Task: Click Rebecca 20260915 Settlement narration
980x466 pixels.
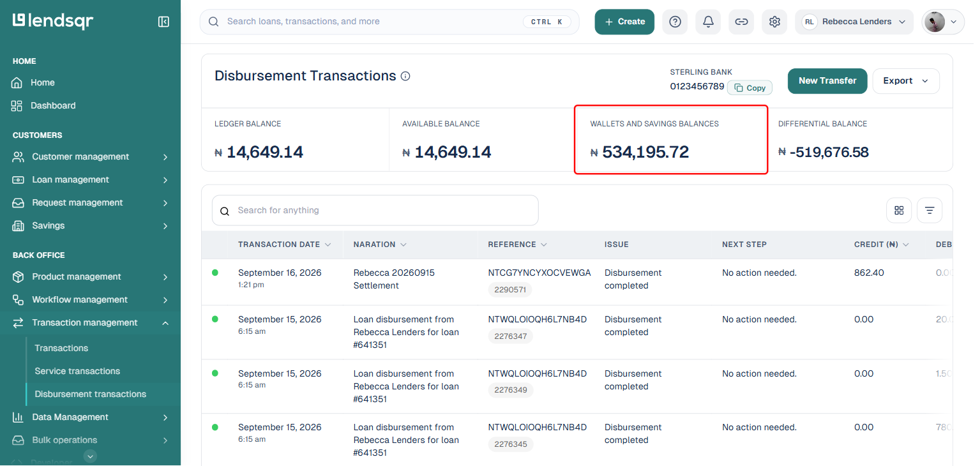Action: point(394,279)
